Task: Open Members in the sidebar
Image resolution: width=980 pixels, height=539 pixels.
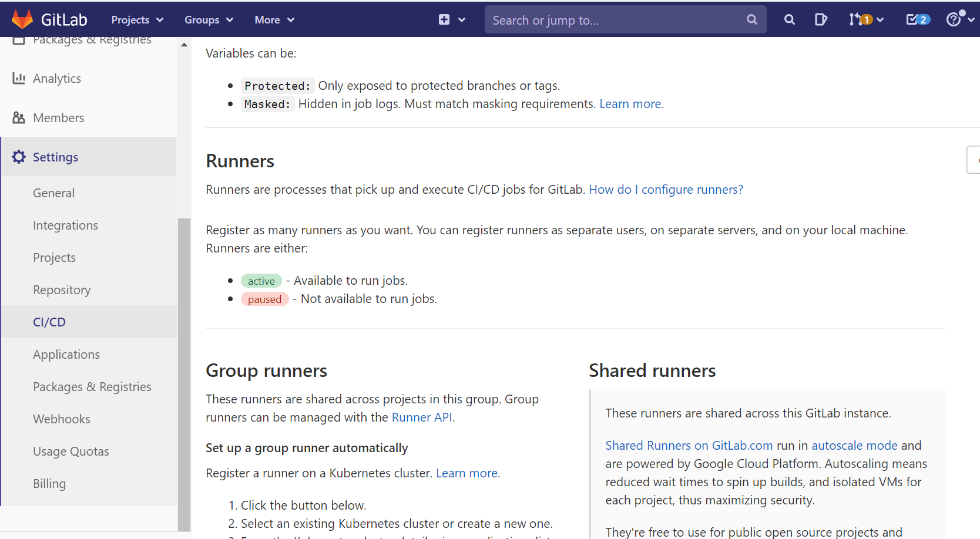Action: [x=59, y=118]
